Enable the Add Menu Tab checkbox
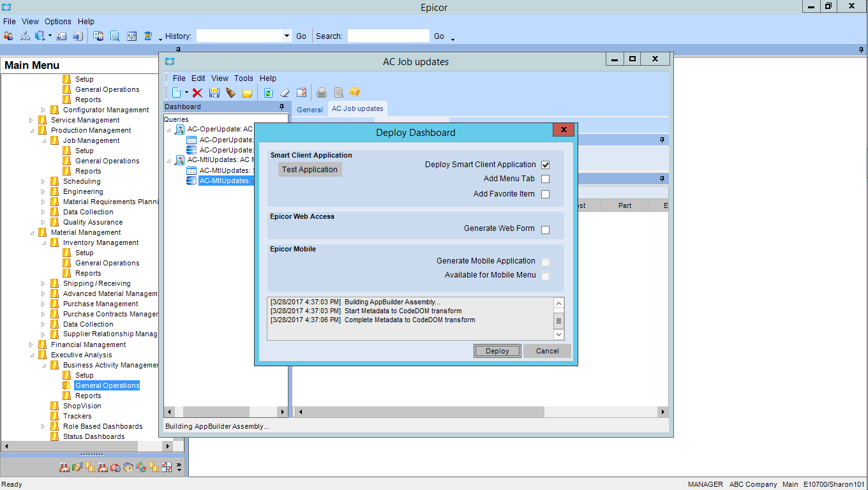Viewport: 868px width, 490px height. click(x=545, y=179)
